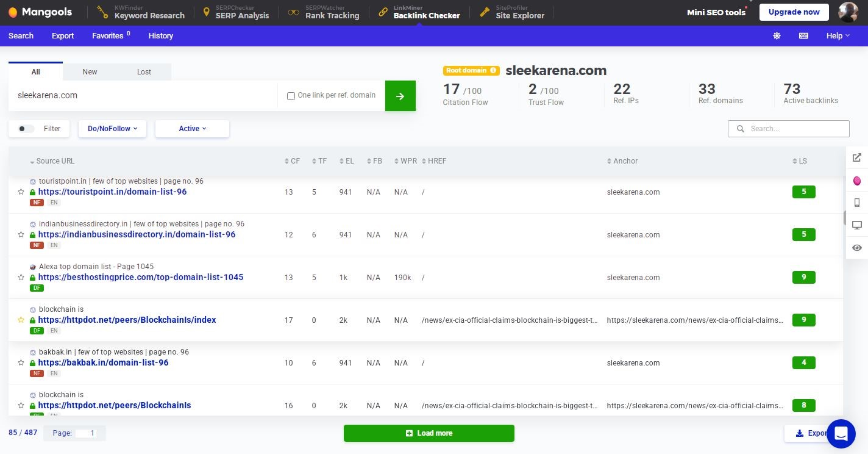Open website preview in new tab icon
868x454 pixels.
click(x=856, y=158)
